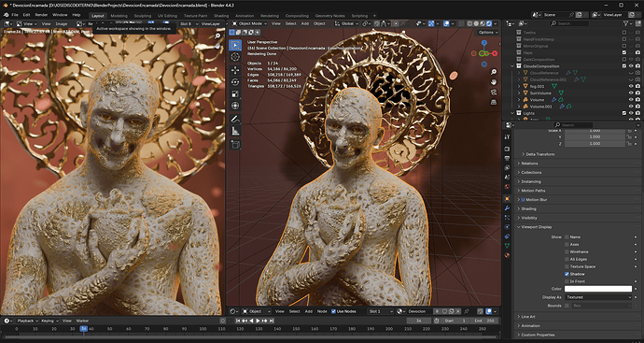The image size is (644, 343).
Task: Select the Measure tool in viewport toolbar
Action: (235, 131)
